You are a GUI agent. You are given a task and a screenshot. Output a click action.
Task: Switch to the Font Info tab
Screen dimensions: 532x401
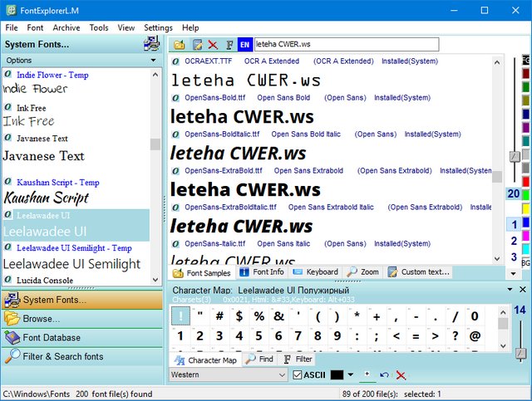(x=262, y=272)
